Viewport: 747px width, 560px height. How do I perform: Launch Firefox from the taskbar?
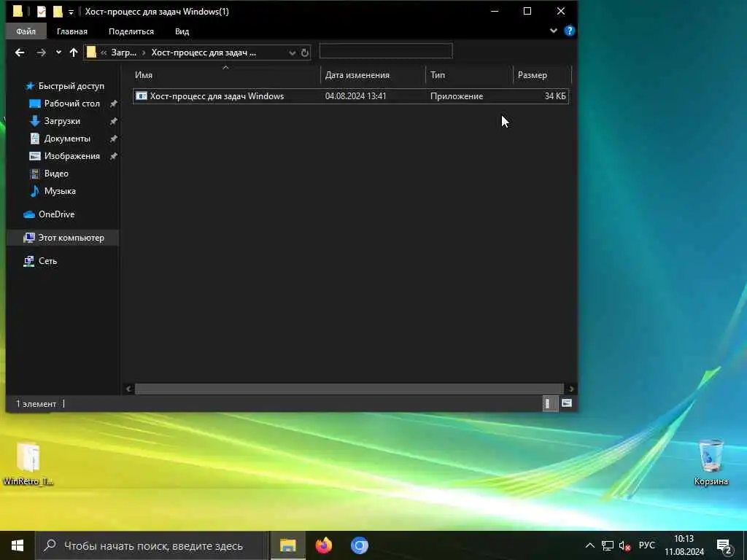pyautogui.click(x=323, y=545)
